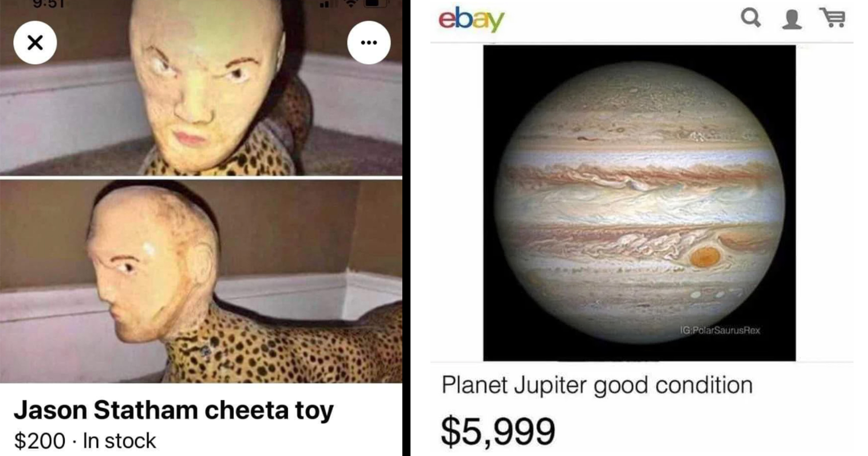Click the $5,999 price label

click(x=498, y=431)
